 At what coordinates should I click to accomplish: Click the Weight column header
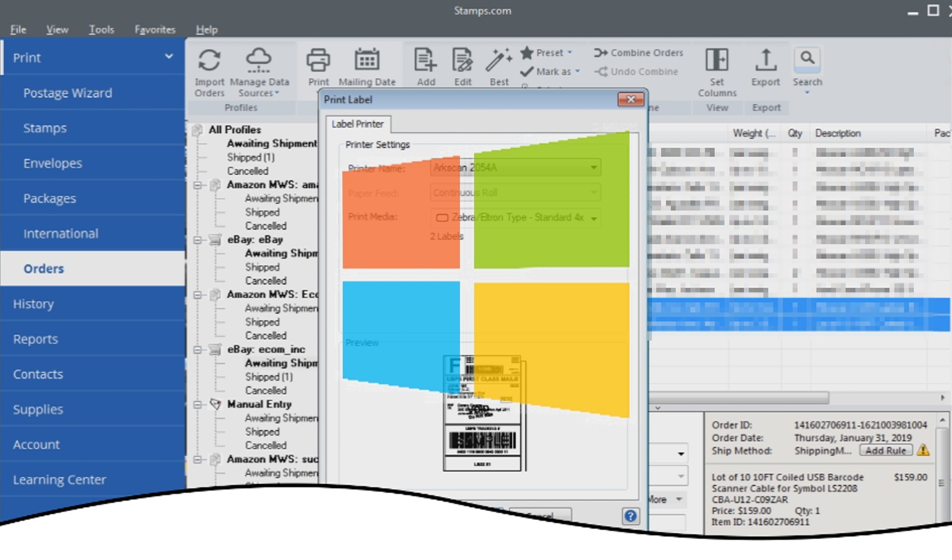pyautogui.click(x=754, y=133)
